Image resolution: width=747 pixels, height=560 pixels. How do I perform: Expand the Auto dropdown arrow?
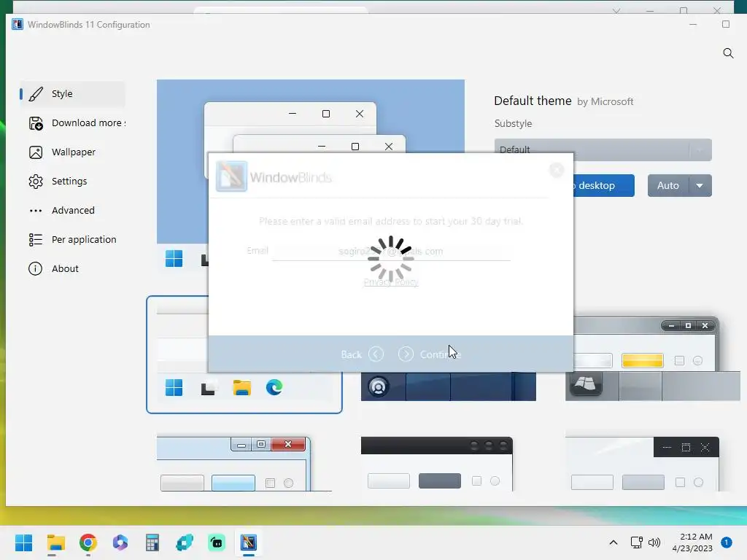click(700, 185)
